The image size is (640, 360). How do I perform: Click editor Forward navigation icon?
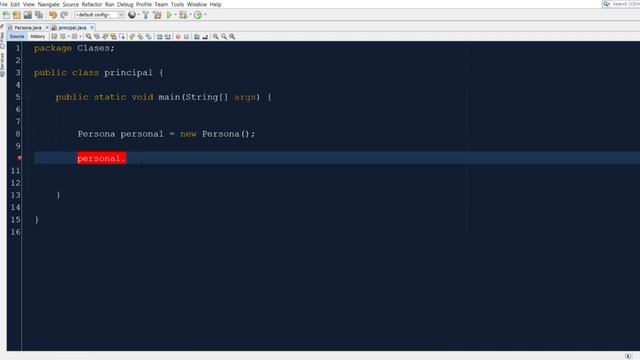(74, 36)
